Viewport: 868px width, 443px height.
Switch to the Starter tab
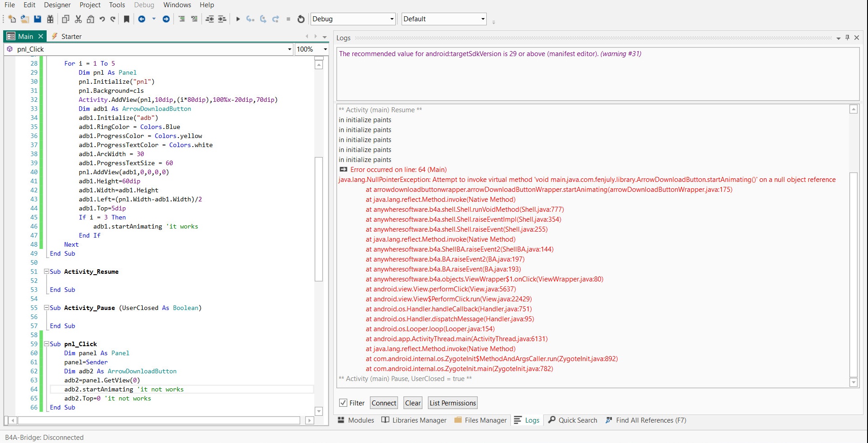[71, 37]
